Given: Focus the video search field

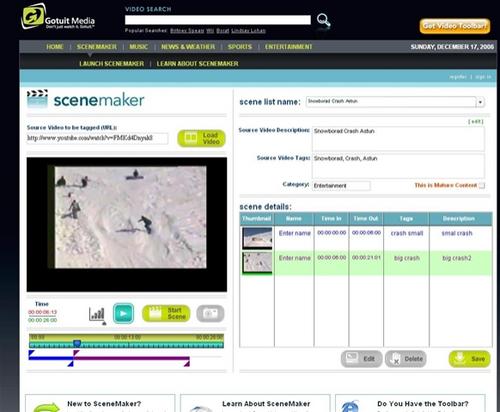Looking at the screenshot, I should [218, 20].
